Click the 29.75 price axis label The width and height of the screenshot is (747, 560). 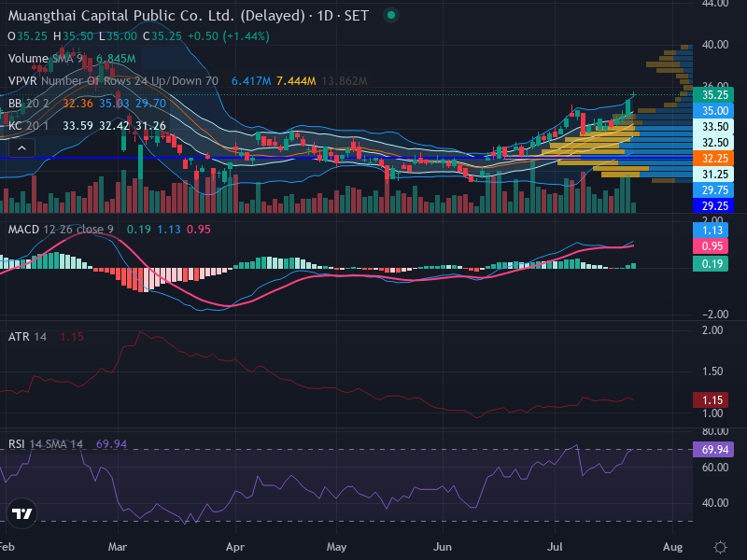click(x=713, y=190)
